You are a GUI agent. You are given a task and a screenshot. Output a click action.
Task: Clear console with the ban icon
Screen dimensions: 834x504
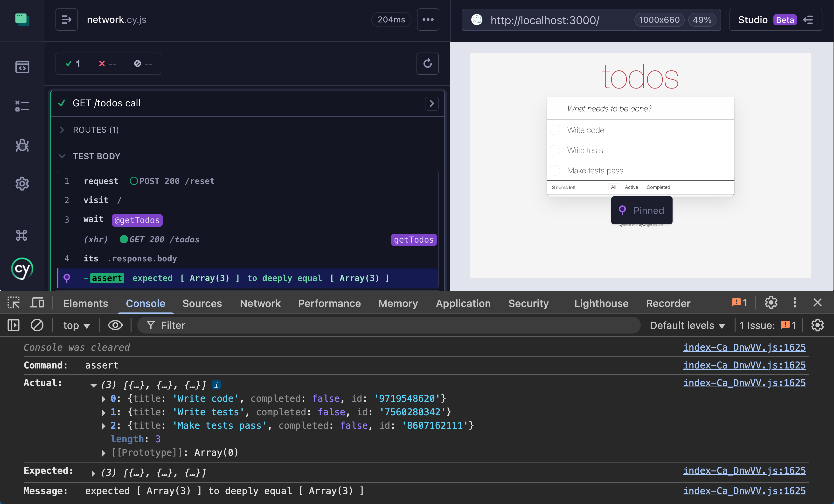point(37,325)
